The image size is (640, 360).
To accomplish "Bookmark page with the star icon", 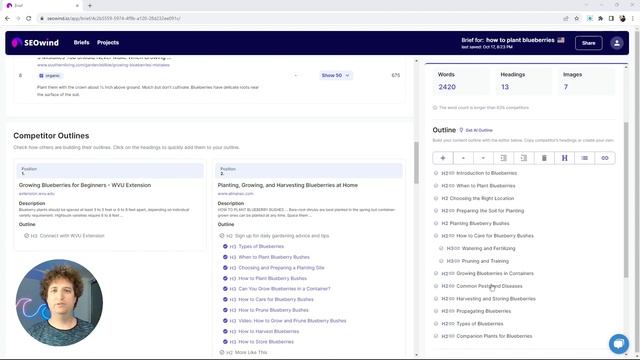I will 577,18.
